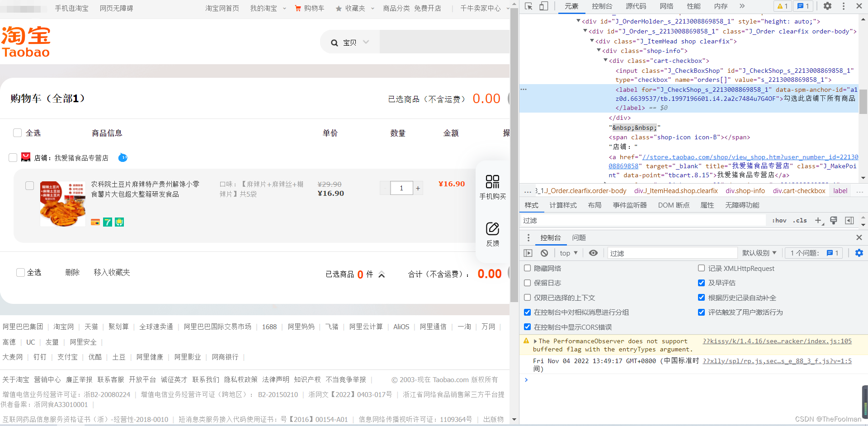868x426 pixels.
Task: Open 默认级别 log level dropdown
Action: (x=759, y=253)
